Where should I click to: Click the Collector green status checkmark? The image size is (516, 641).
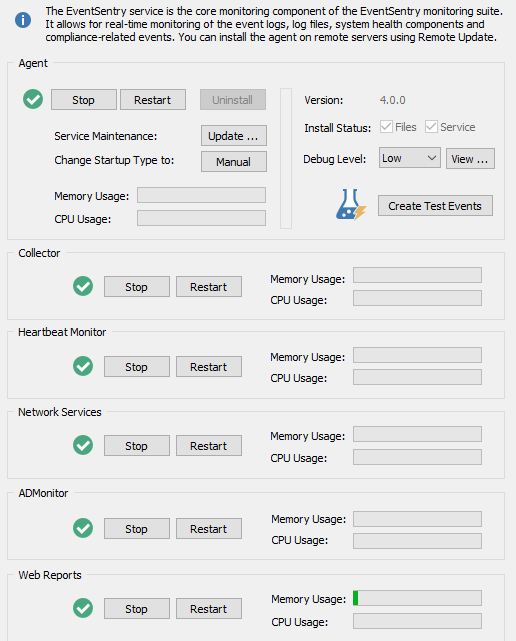pyautogui.click(x=83, y=286)
